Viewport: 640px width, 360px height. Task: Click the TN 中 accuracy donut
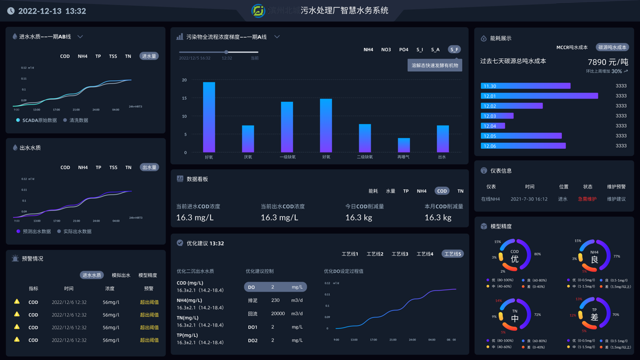coord(515,314)
